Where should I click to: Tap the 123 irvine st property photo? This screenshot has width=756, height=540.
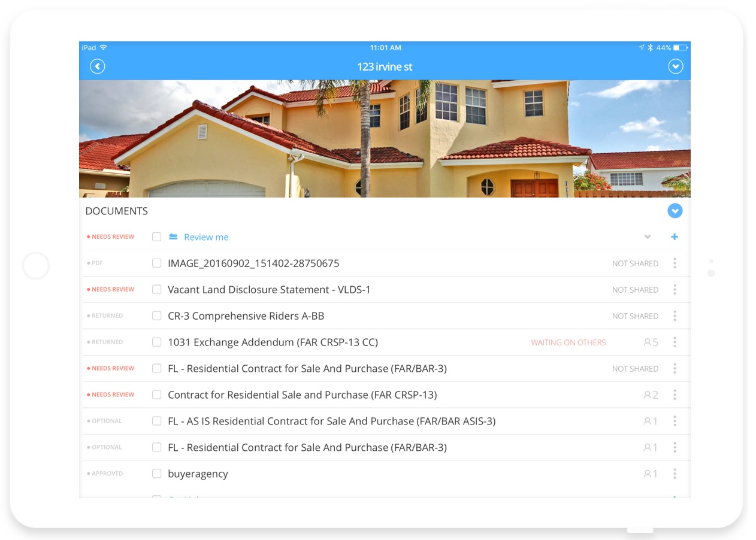[x=384, y=138]
